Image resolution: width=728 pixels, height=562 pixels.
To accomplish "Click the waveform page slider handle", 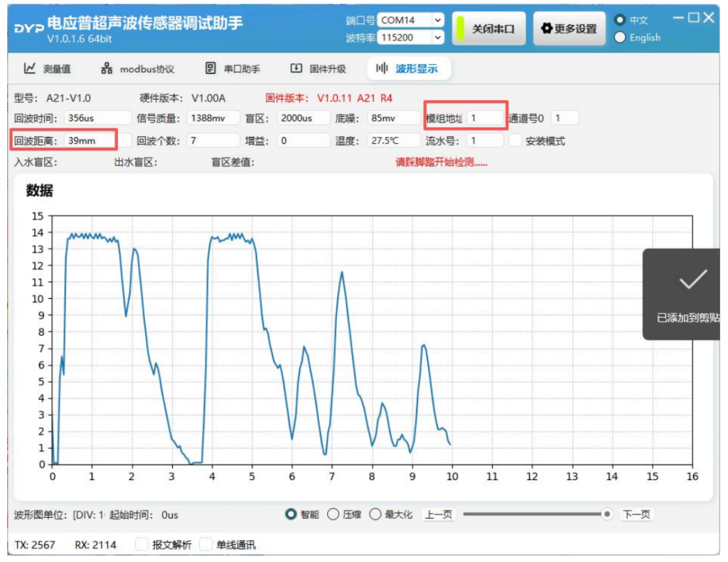I will 606,514.
